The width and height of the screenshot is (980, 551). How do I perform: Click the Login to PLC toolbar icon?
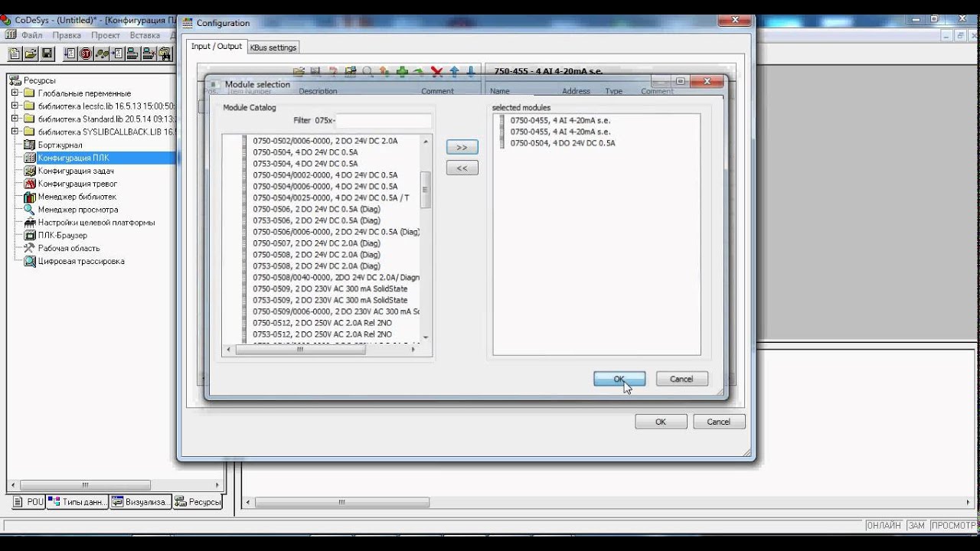click(133, 54)
